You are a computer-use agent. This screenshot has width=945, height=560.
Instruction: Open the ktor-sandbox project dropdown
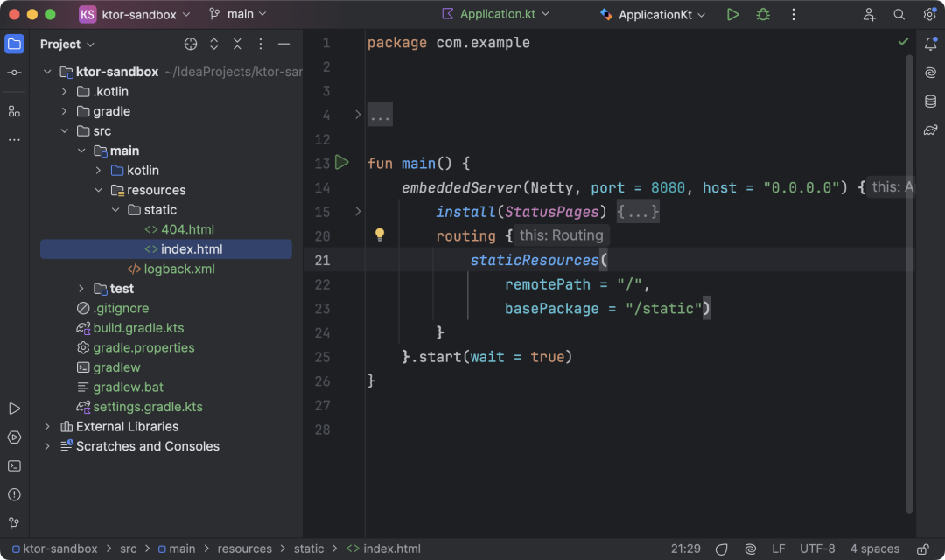point(135,15)
